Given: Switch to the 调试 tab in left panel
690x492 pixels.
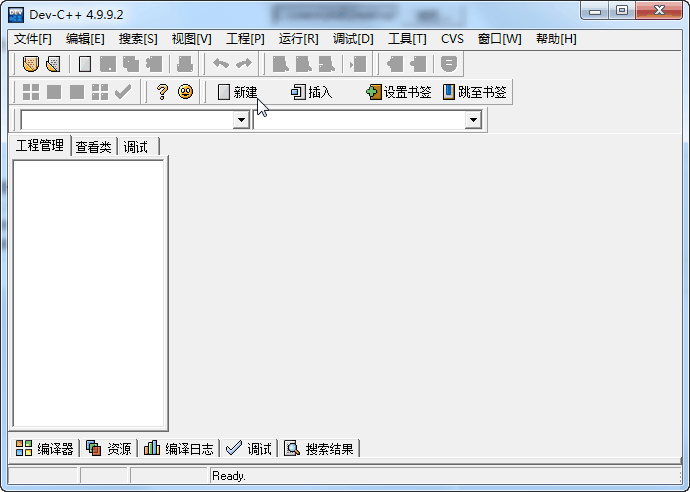Looking at the screenshot, I should [x=138, y=147].
